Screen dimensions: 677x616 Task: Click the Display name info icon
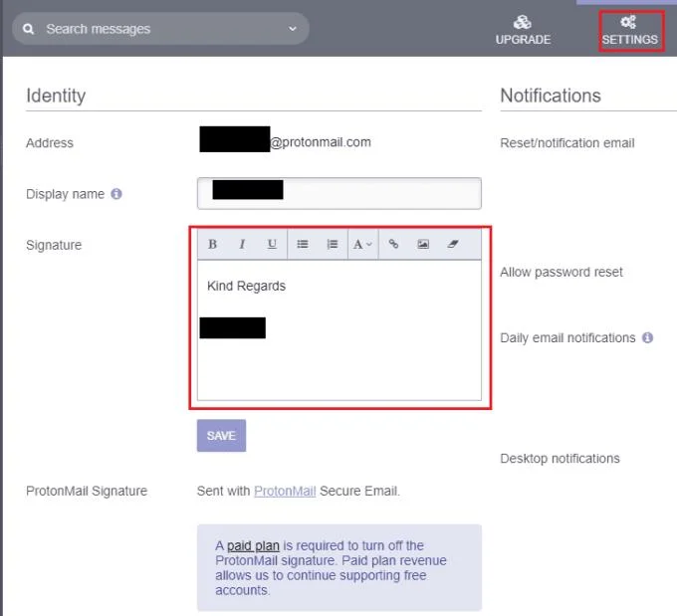[116, 194]
